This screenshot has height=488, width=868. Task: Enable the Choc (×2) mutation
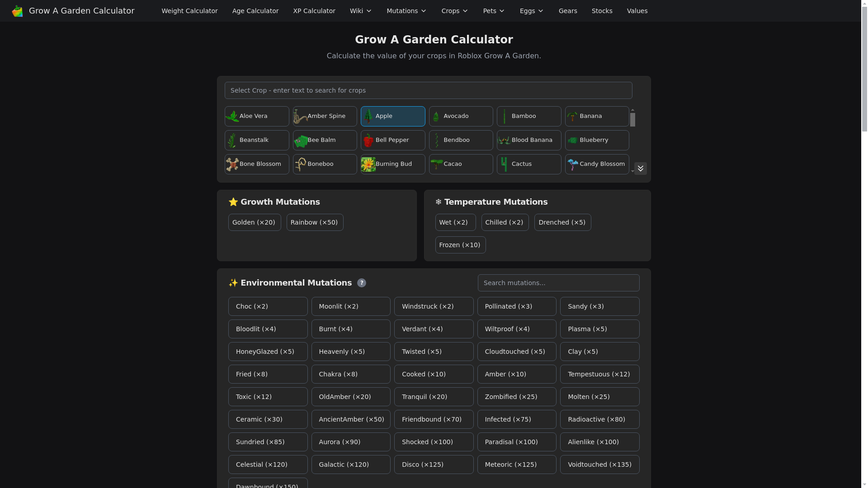(268, 306)
